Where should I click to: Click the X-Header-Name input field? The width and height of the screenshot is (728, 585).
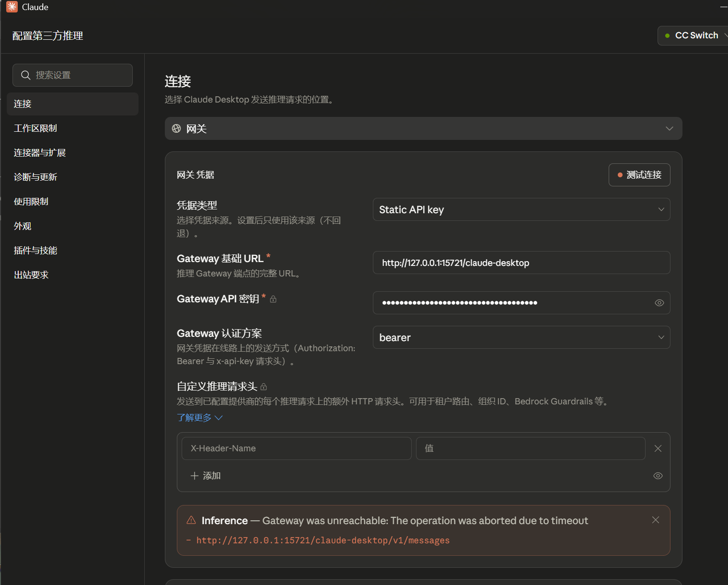pos(296,448)
